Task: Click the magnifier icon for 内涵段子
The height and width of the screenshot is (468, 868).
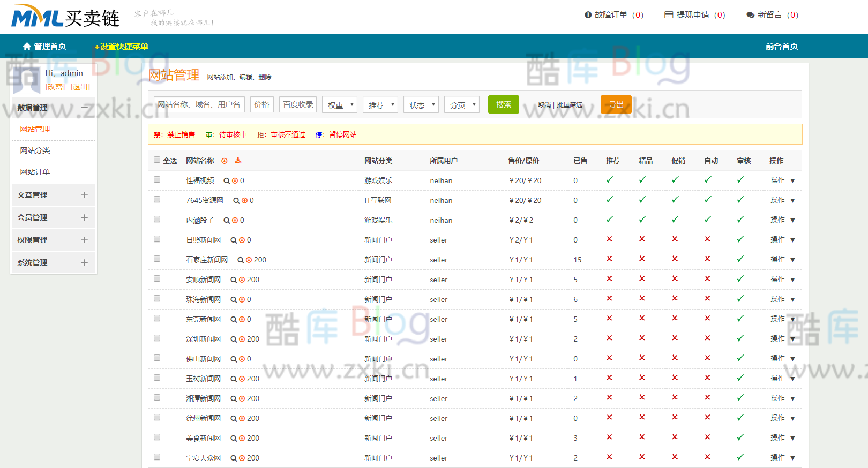Action: pyautogui.click(x=227, y=221)
